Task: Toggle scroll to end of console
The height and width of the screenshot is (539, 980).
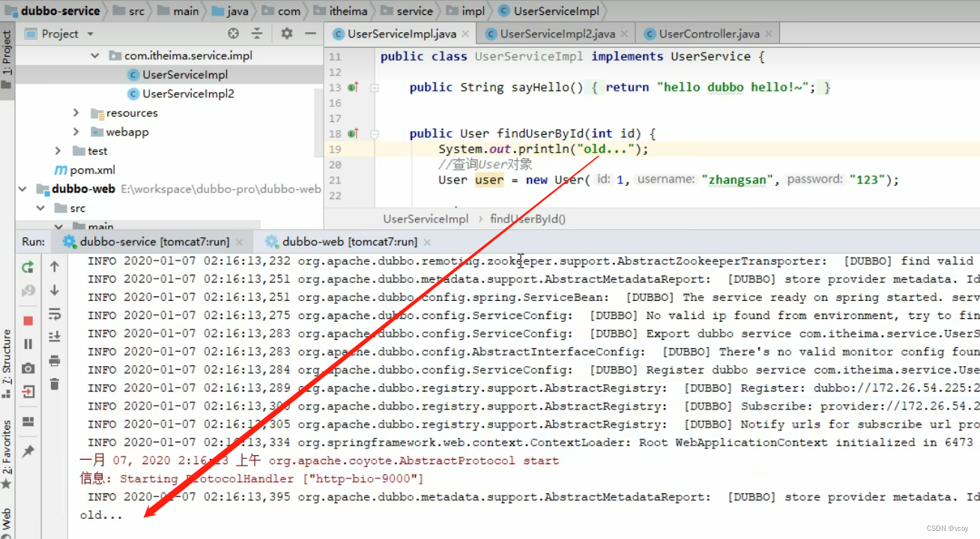Action: point(54,337)
